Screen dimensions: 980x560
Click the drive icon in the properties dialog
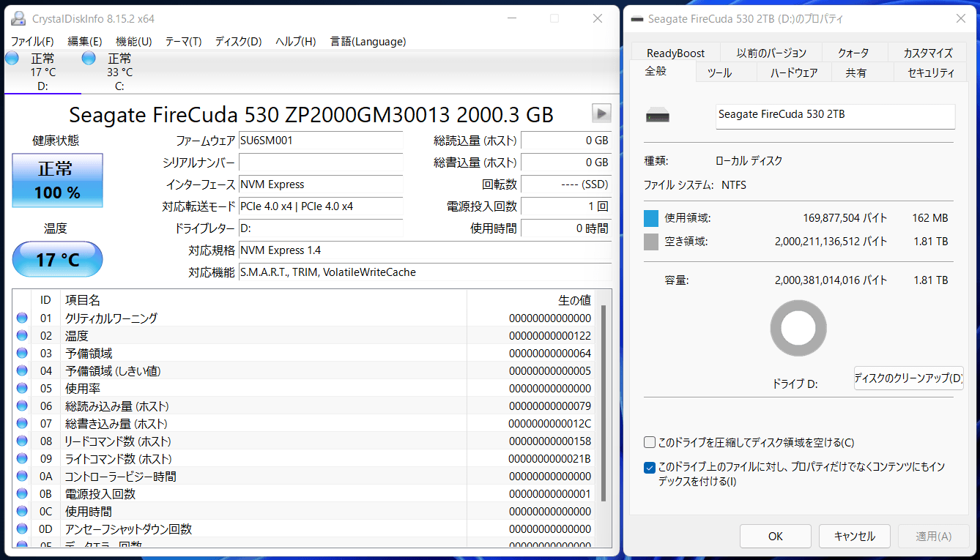(658, 116)
